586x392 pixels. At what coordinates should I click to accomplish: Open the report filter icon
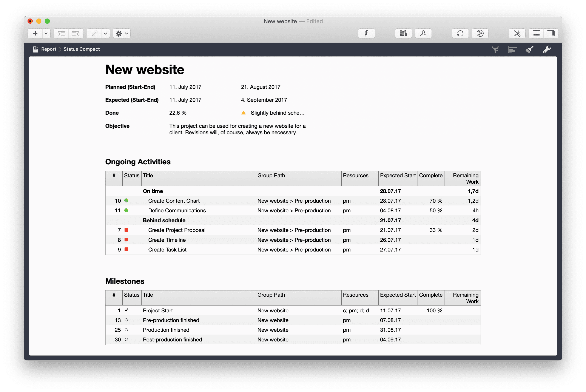tap(495, 49)
